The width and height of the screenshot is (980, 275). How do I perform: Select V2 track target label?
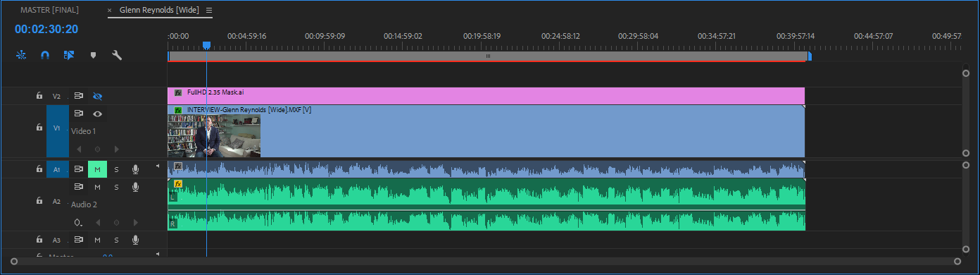tap(57, 96)
